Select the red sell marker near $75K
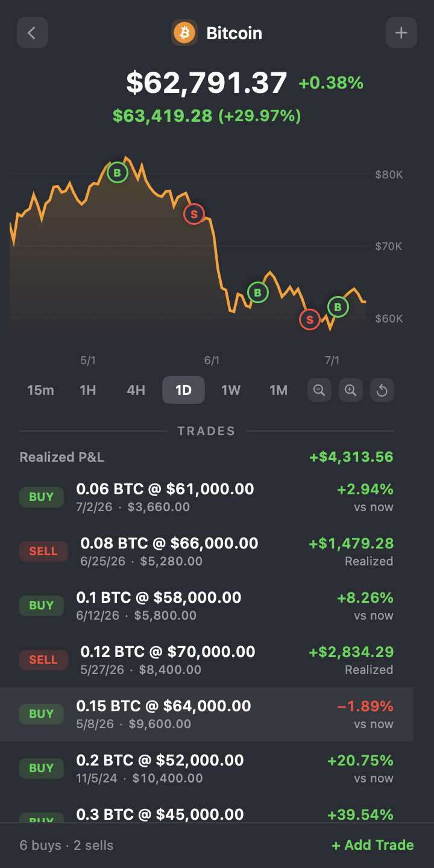Viewport: 434px width, 868px height. (x=194, y=214)
